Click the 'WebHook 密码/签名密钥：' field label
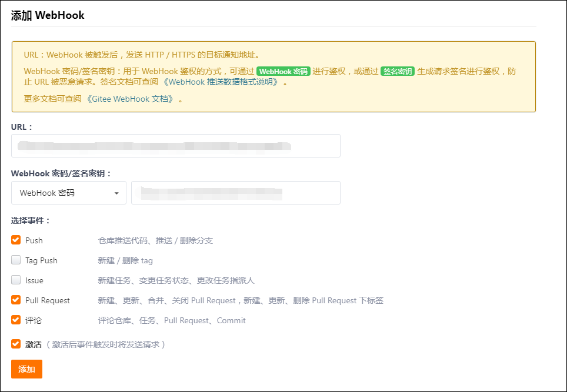 pyautogui.click(x=61, y=173)
